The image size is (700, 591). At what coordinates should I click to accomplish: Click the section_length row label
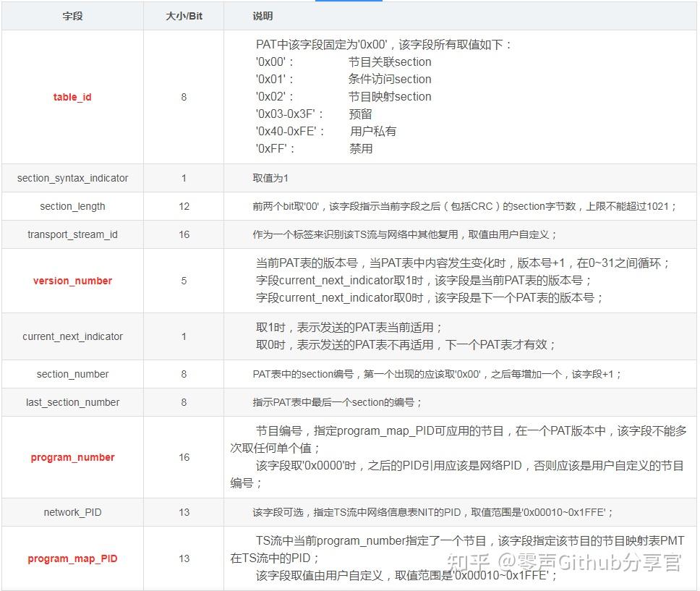click(x=72, y=206)
